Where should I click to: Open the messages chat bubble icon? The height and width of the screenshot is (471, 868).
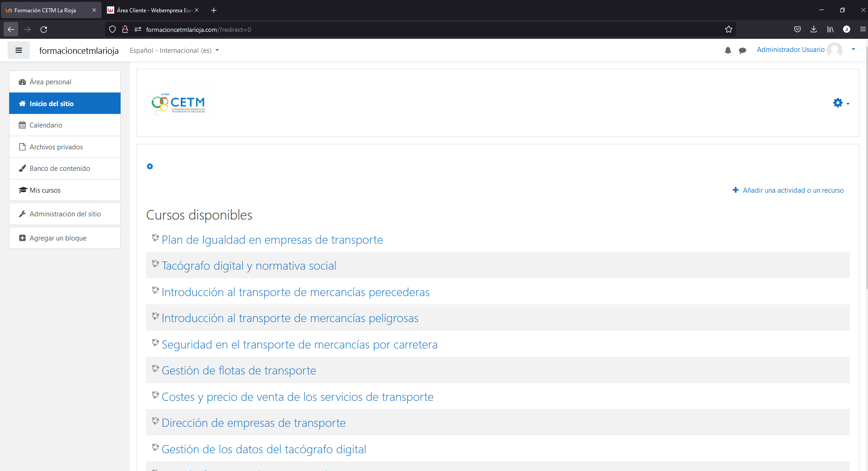(742, 51)
